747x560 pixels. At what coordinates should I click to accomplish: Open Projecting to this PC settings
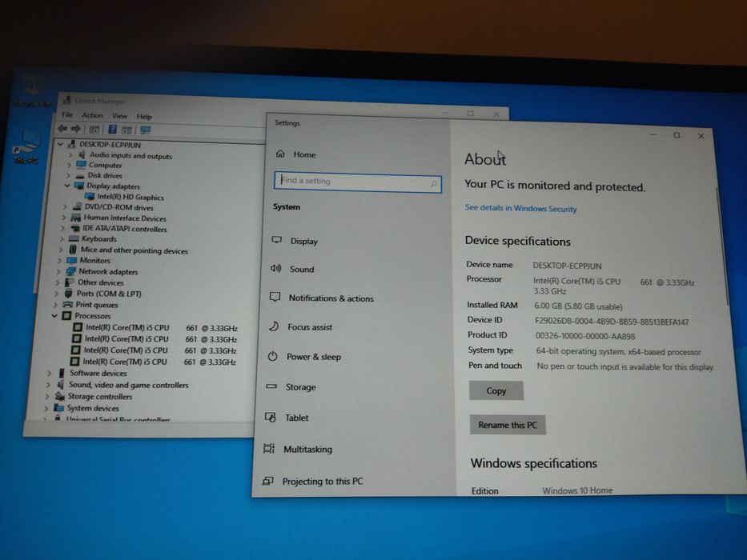323,482
